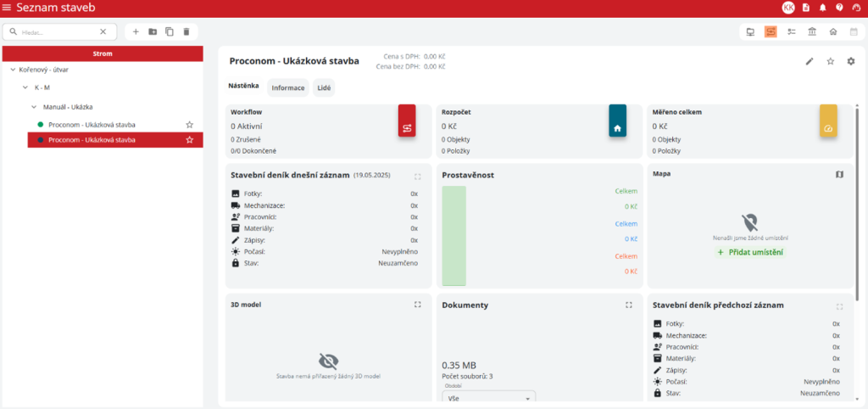Image resolution: width=868 pixels, height=409 pixels.
Task: Switch to the Lidé tab
Action: pos(324,87)
